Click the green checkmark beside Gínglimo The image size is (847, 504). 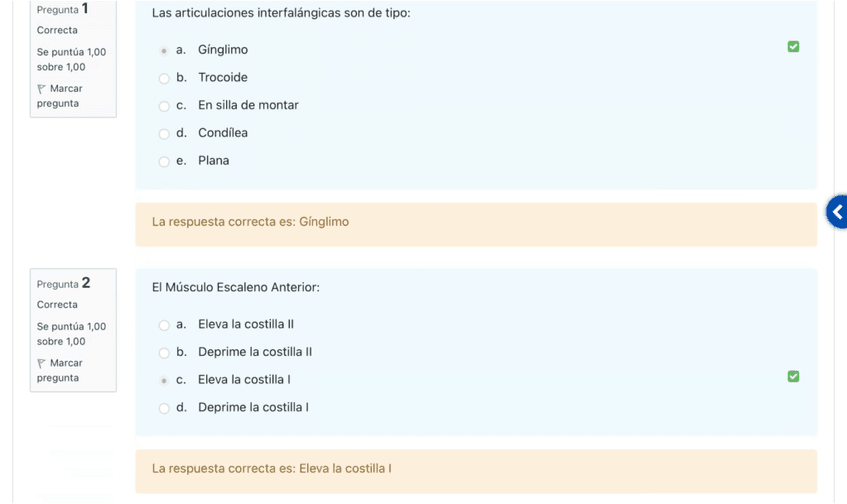tap(793, 47)
